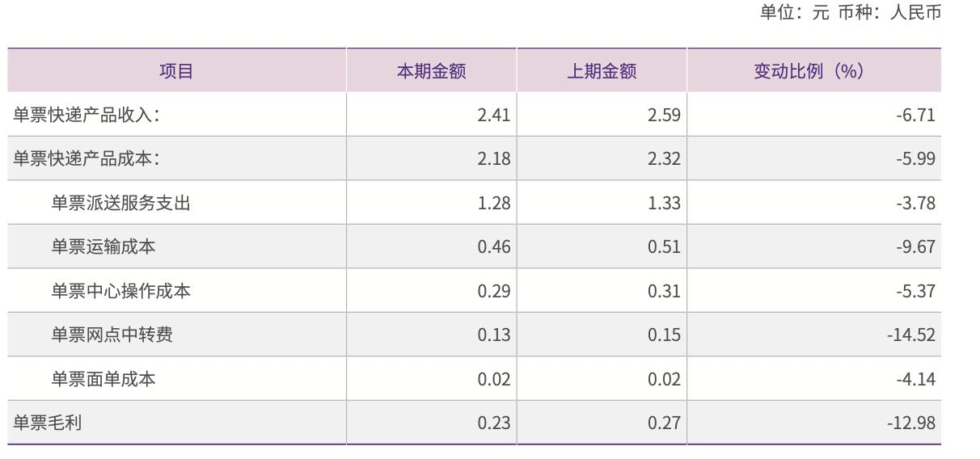This screenshot has width=980, height=459.
Task: Click the 1.28 delivery expense cell
Action: [494, 203]
